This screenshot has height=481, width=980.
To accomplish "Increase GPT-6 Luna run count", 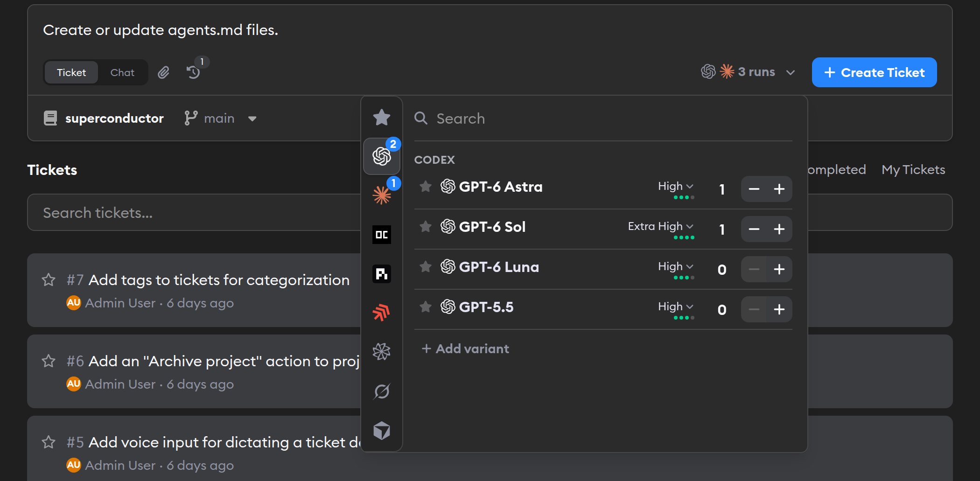I will coord(779,269).
